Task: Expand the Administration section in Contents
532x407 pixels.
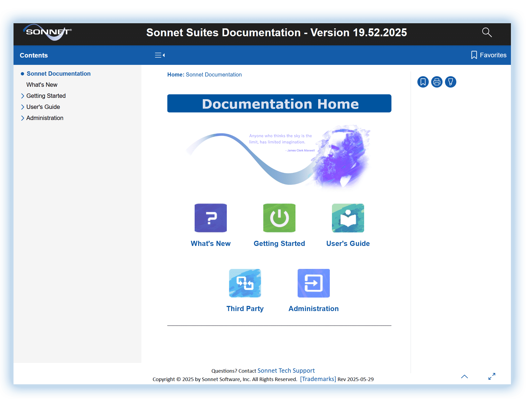Action: [x=23, y=118]
